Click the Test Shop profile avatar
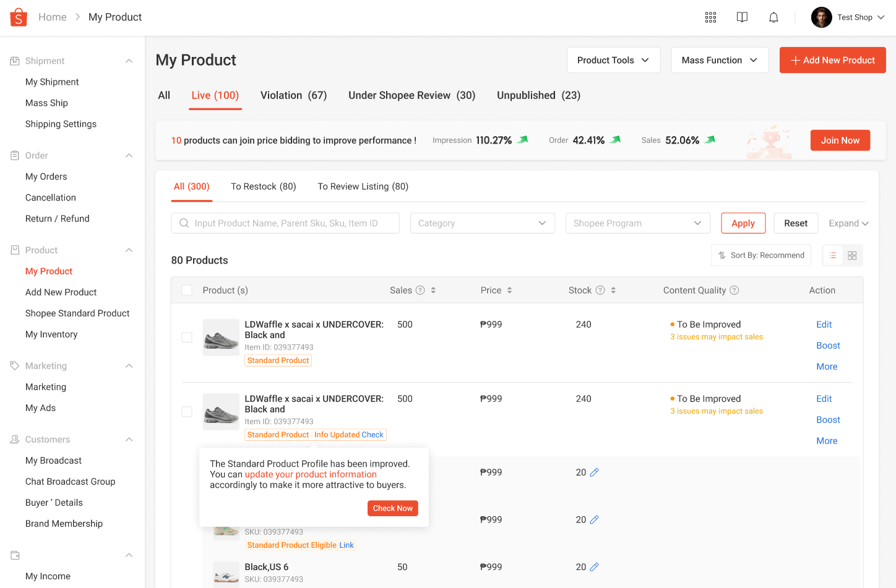Image resolution: width=896 pixels, height=588 pixels. [821, 17]
